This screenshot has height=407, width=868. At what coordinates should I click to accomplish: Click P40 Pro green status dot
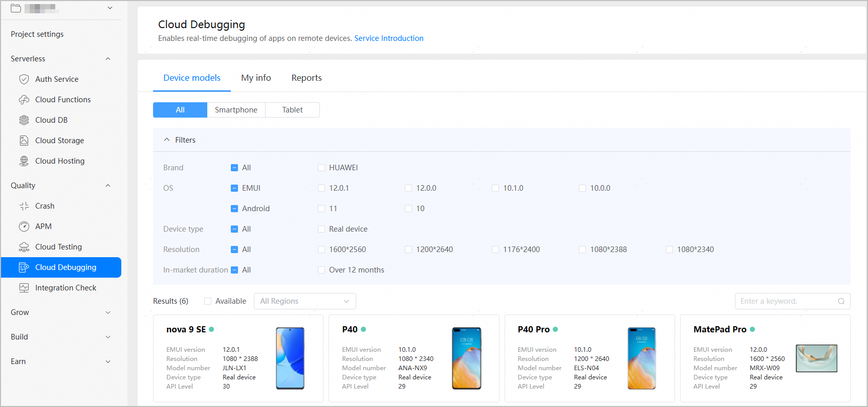coord(555,329)
